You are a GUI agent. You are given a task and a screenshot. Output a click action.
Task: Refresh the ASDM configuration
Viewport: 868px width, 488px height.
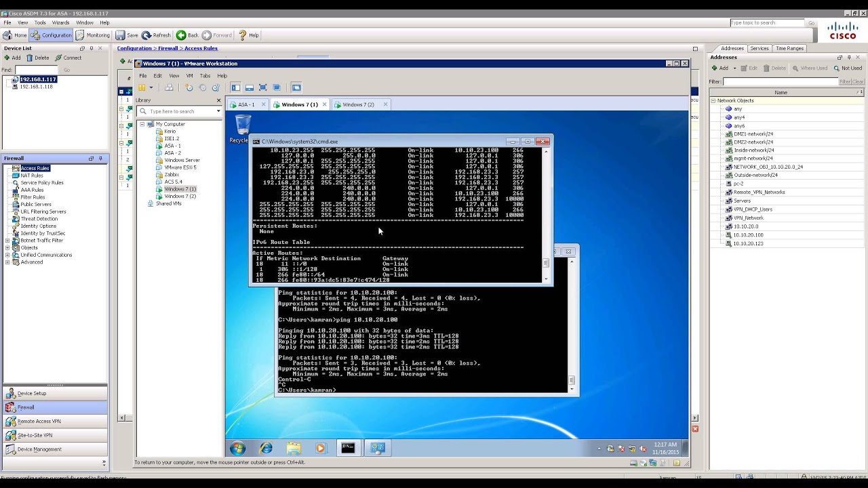coord(156,35)
